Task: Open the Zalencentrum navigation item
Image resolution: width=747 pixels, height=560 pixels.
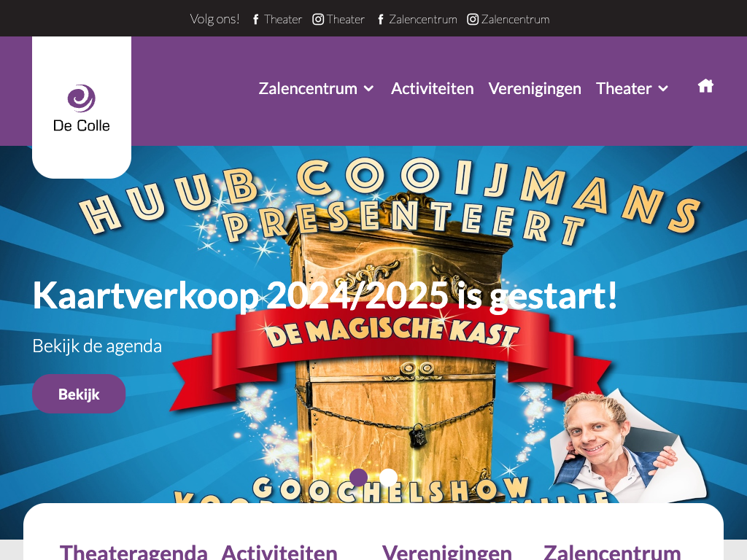Action: tap(308, 88)
